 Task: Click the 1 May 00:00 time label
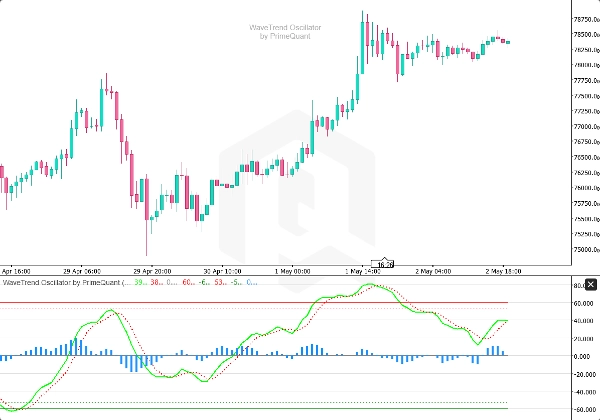point(292,271)
